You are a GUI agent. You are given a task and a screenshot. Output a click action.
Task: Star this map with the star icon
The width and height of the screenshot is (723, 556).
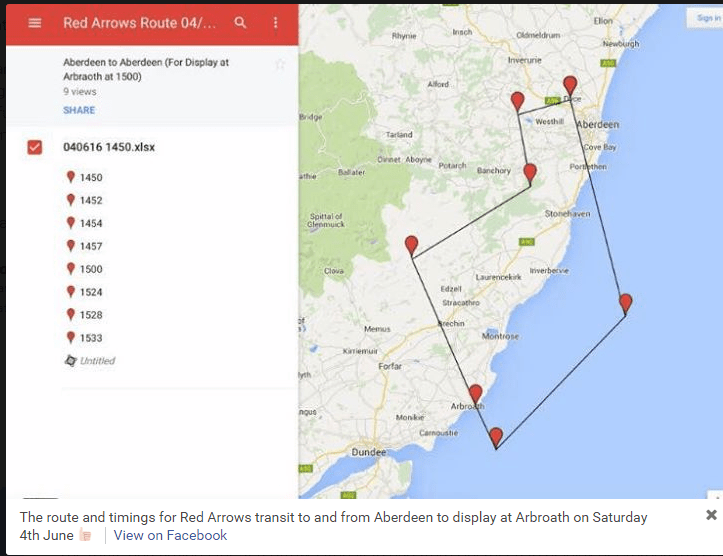point(280,64)
